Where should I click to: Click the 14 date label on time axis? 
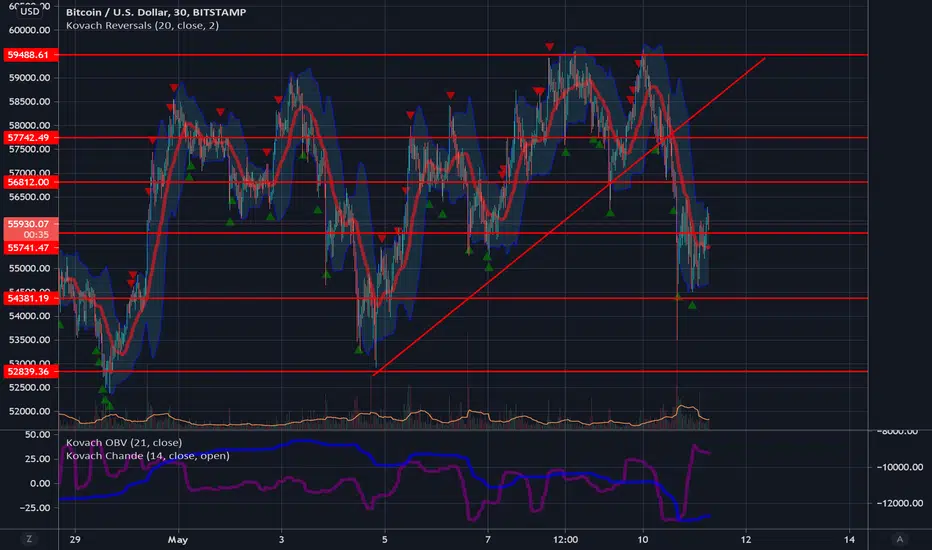[849, 540]
